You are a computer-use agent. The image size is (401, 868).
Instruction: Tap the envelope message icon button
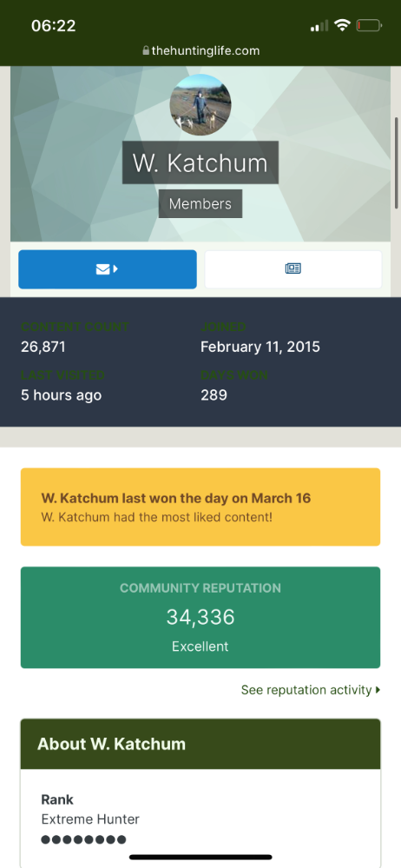point(108,269)
